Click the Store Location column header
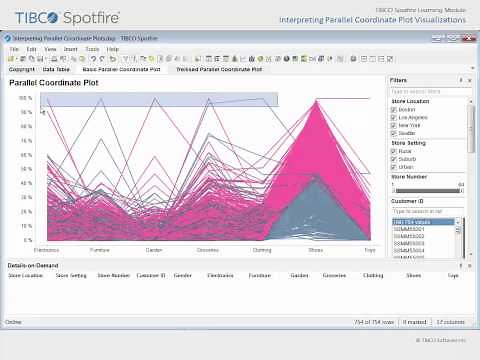 [25, 276]
